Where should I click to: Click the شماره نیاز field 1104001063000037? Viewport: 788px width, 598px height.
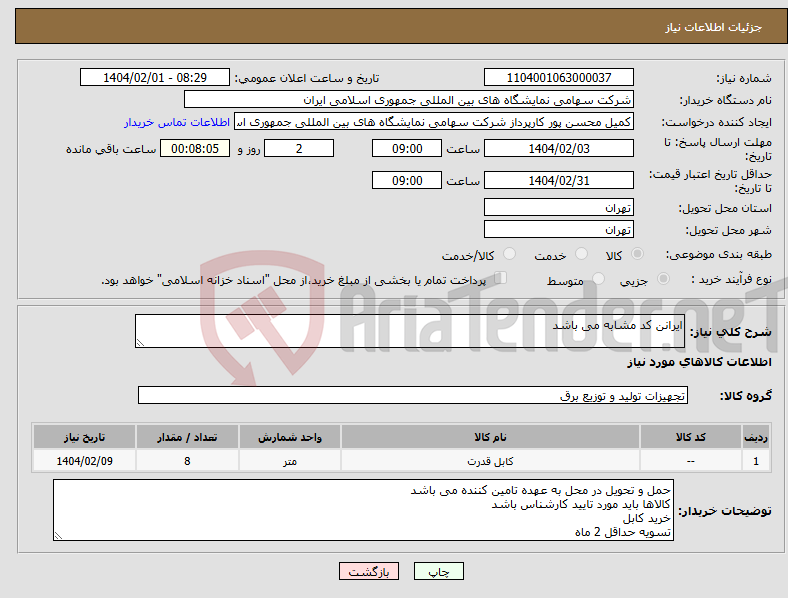pos(558,77)
